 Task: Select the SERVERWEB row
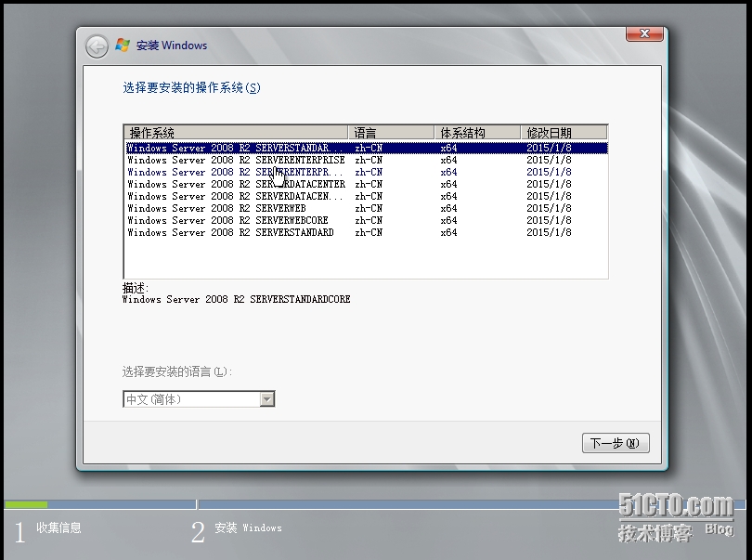pos(367,208)
